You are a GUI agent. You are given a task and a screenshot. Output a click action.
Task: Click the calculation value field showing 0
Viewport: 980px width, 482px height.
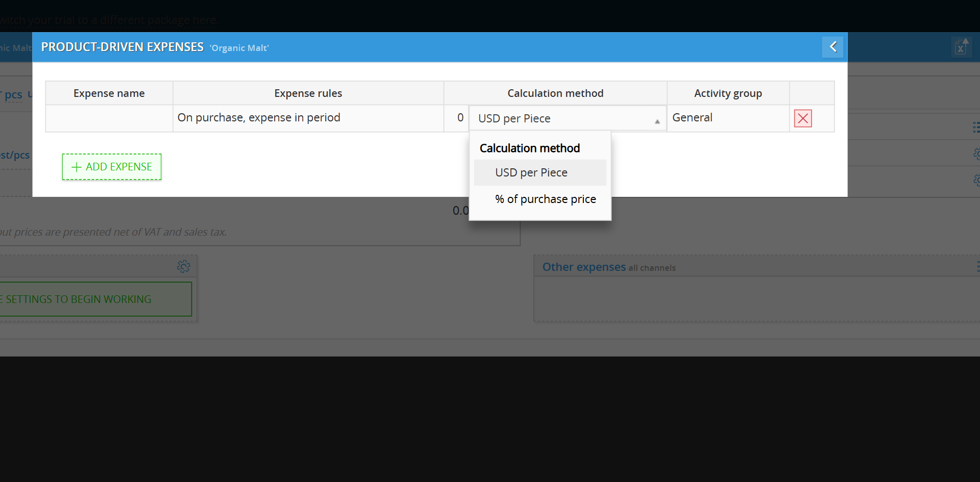pyautogui.click(x=456, y=118)
